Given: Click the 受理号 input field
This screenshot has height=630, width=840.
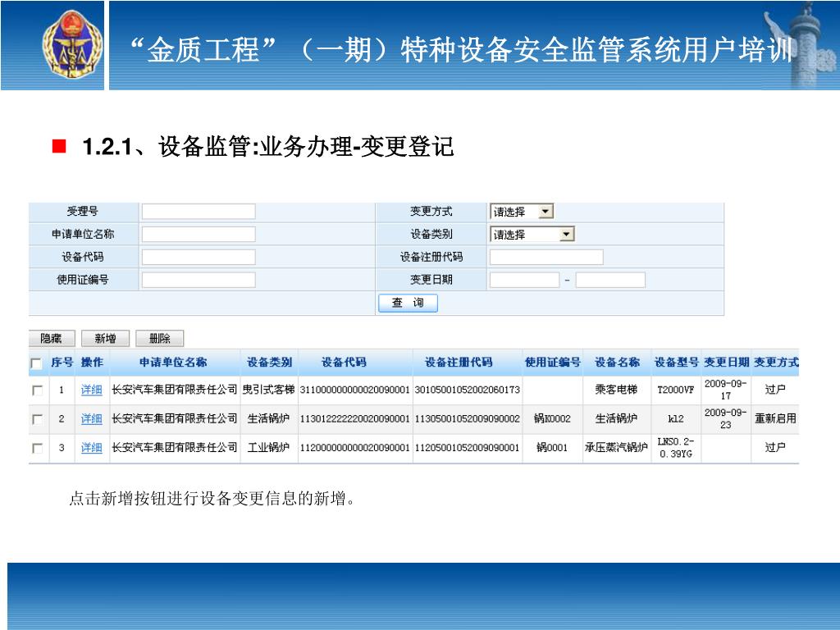Looking at the screenshot, I should pyautogui.click(x=199, y=212).
